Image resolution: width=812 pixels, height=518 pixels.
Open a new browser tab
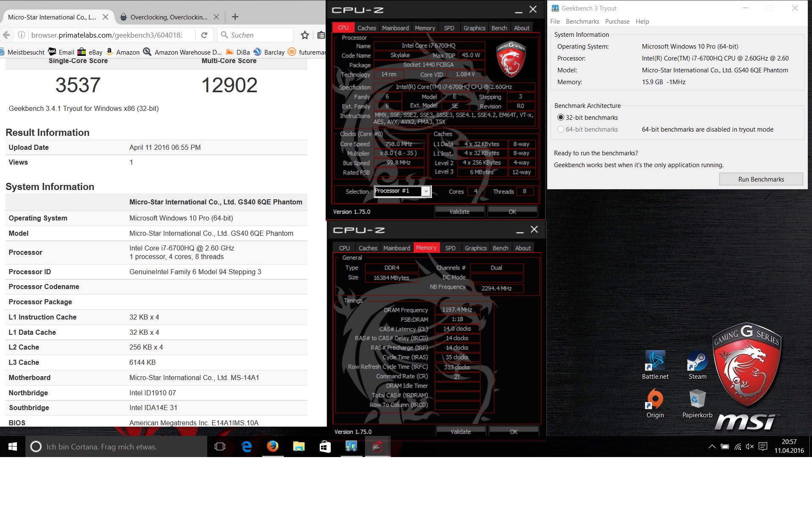pyautogui.click(x=235, y=17)
